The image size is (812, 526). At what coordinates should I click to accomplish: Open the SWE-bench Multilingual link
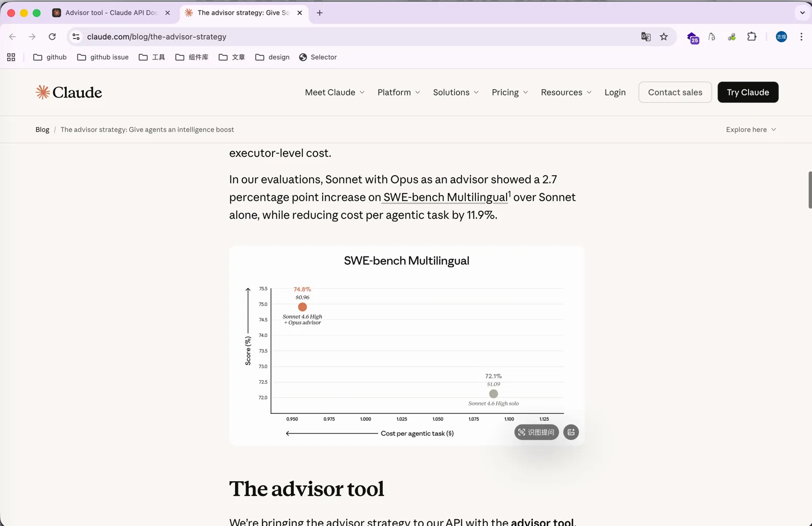pos(446,198)
